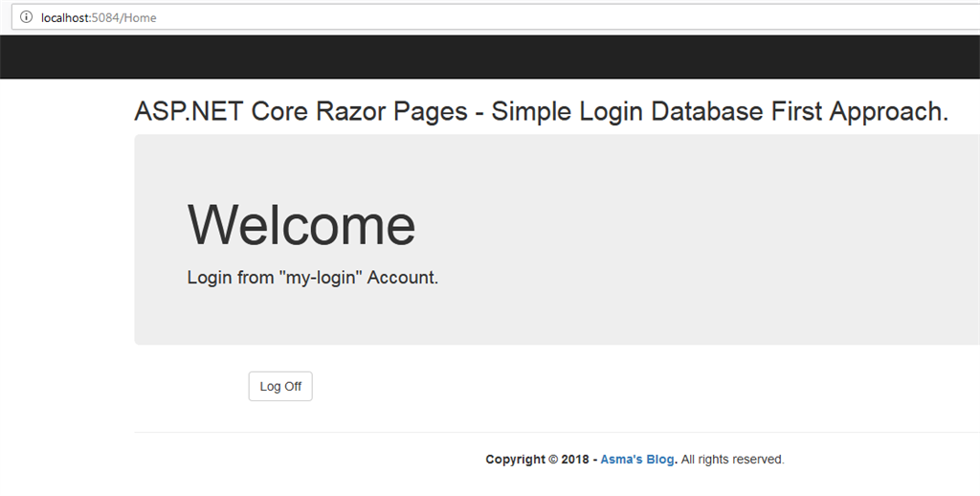
Task: Click the black navigation bar
Action: coord(490,56)
